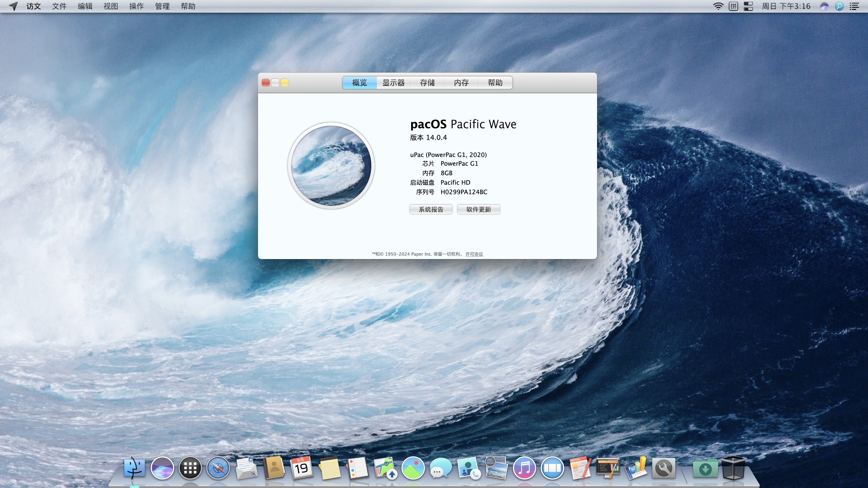868x488 pixels.
Task: Click the Pacific HD startup disk value
Action: tap(455, 183)
